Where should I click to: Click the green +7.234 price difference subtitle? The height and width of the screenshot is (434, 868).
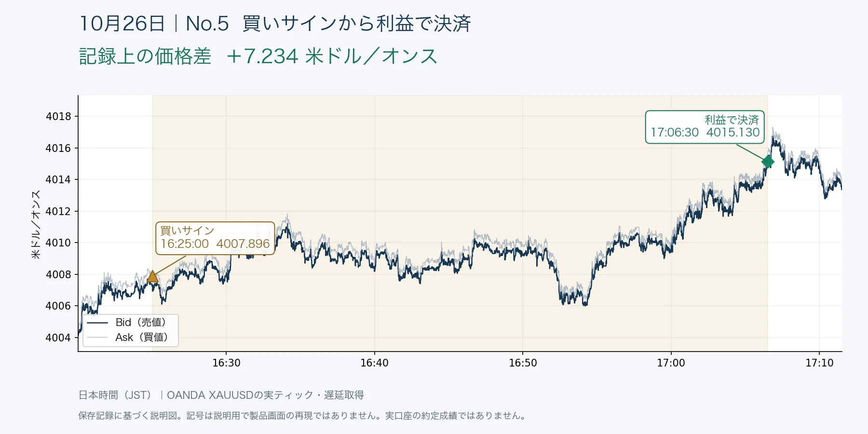coord(258,56)
